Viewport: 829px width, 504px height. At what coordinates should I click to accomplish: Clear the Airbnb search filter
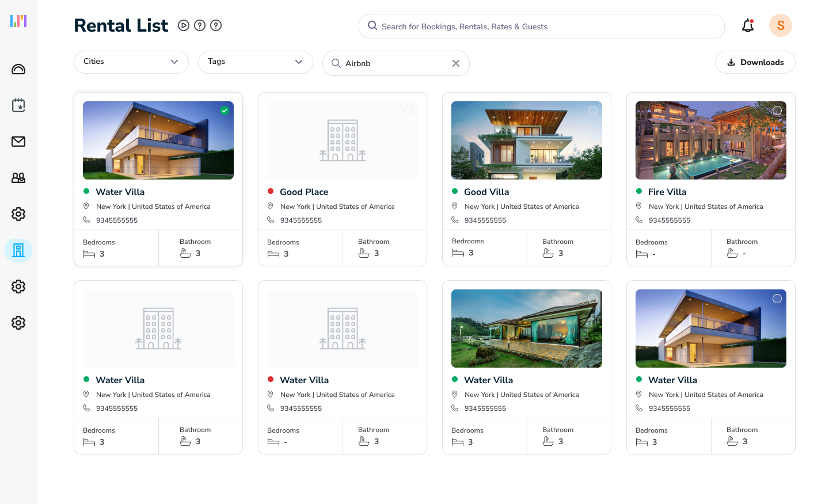coord(456,63)
